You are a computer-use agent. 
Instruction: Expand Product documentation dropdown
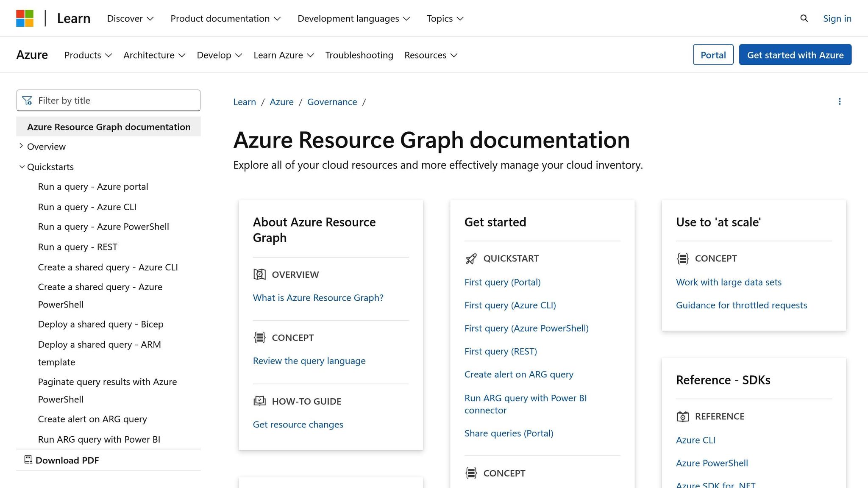pyautogui.click(x=225, y=18)
